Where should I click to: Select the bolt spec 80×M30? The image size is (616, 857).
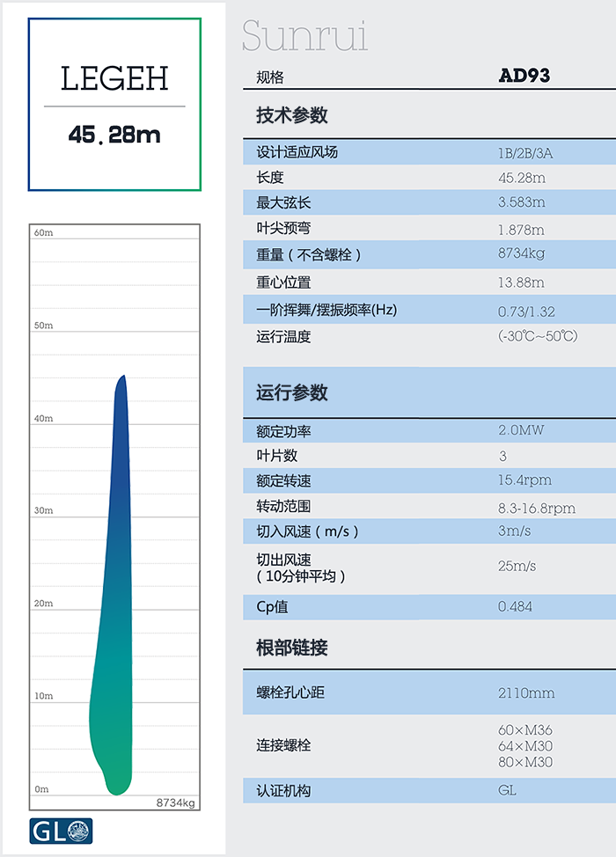pos(524,761)
